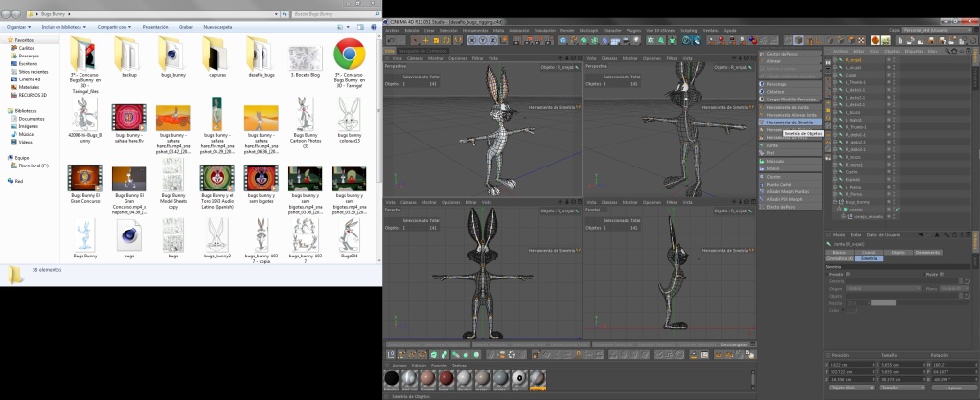980x400 pixels.
Task: Open the Archivo menu in Cinema 4D
Action: [x=393, y=30]
